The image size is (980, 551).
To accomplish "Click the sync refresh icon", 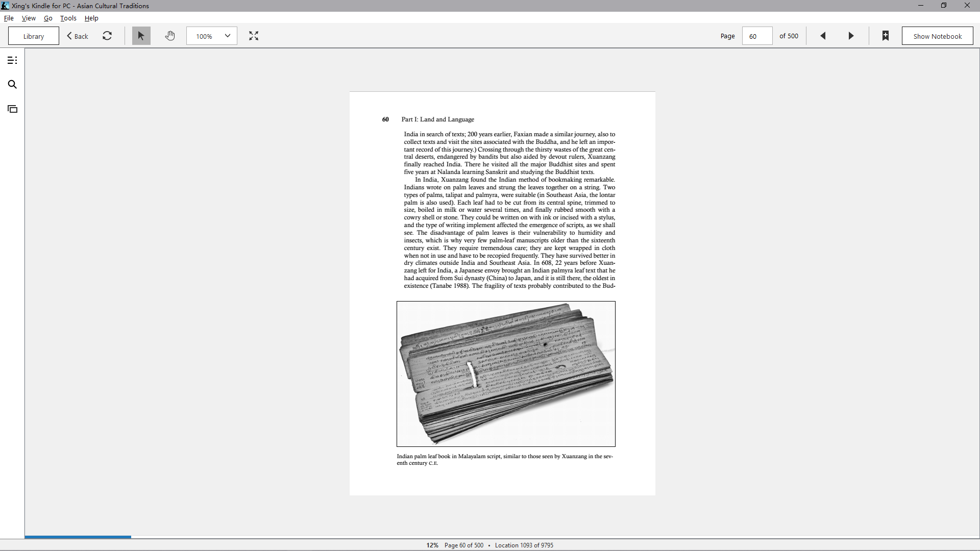I will (107, 36).
